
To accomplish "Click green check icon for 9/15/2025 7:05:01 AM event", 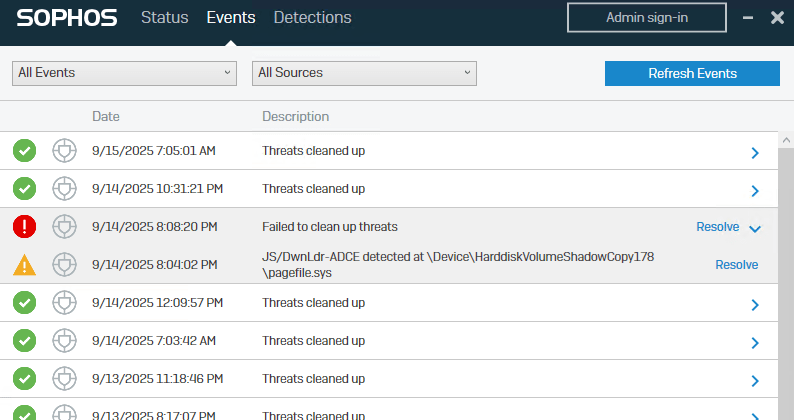I will [x=24, y=151].
